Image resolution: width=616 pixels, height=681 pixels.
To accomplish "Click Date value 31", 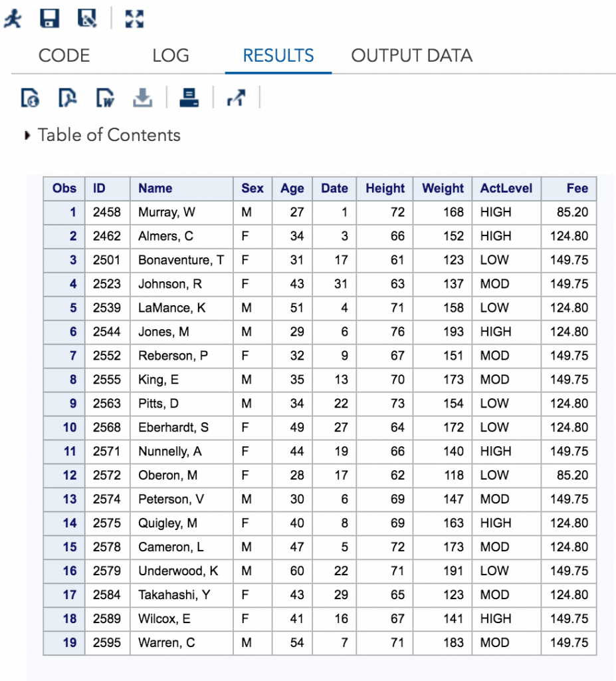I will coord(341,284).
